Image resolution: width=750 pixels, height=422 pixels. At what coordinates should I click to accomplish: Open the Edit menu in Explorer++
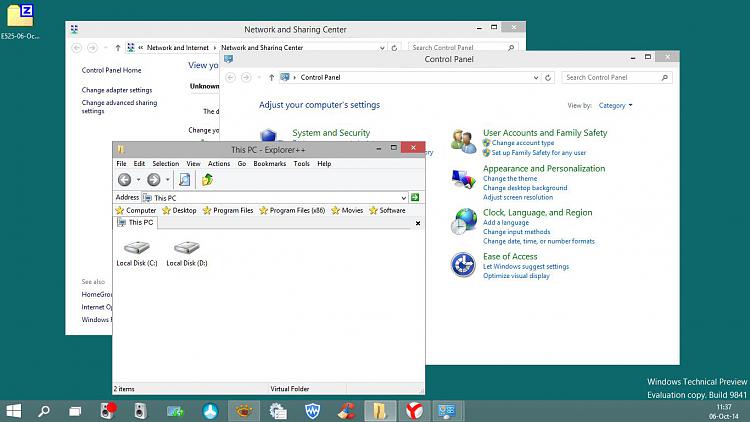[139, 164]
